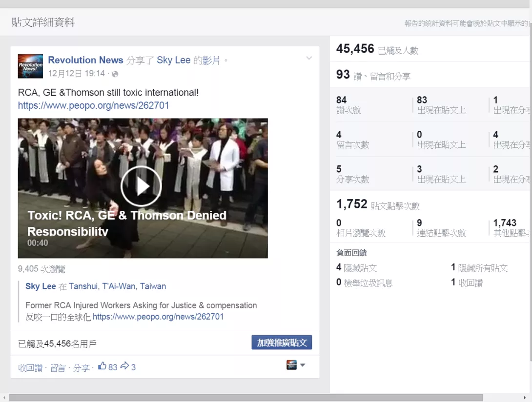The width and height of the screenshot is (532, 402).
Task: Open the post-as page identity dropdown
Action: 296,365
